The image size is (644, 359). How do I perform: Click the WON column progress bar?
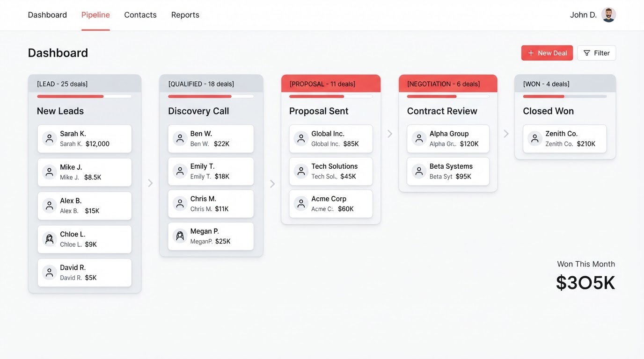[x=565, y=96]
